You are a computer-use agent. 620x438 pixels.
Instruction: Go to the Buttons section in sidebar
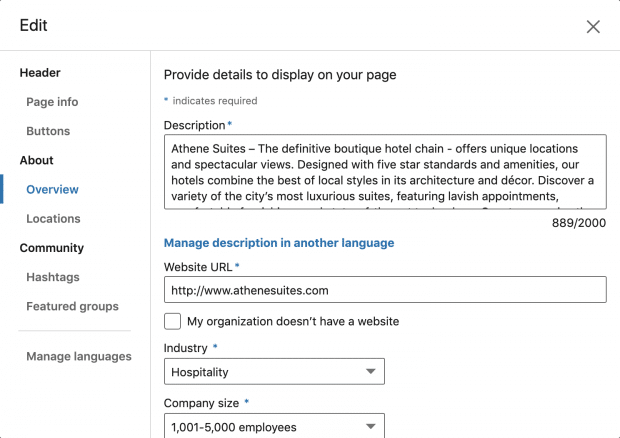pyautogui.click(x=48, y=131)
